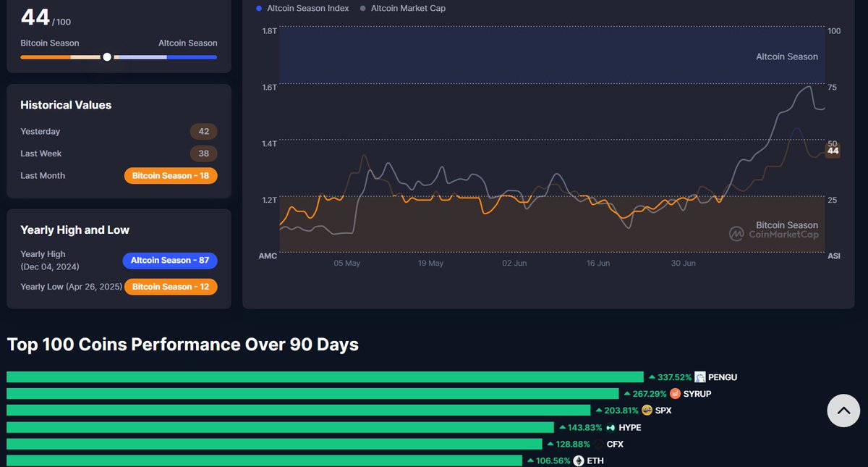Click the Yesterday value badge 42

[204, 132]
